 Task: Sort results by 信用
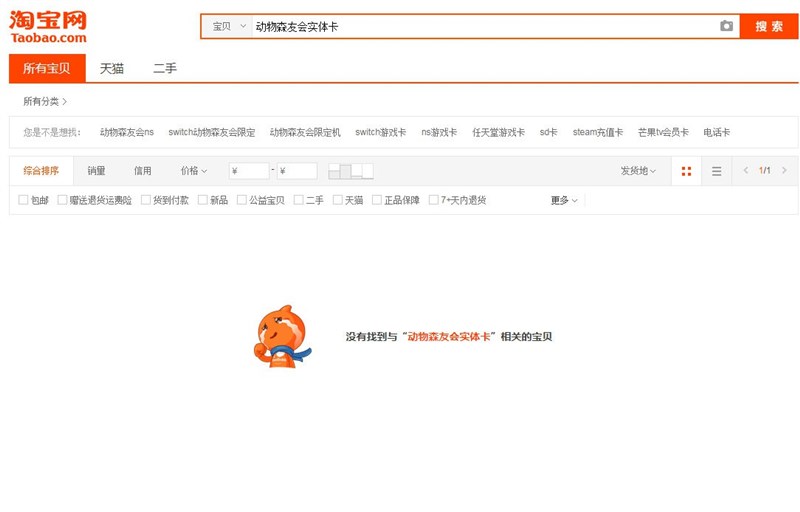coord(142,171)
